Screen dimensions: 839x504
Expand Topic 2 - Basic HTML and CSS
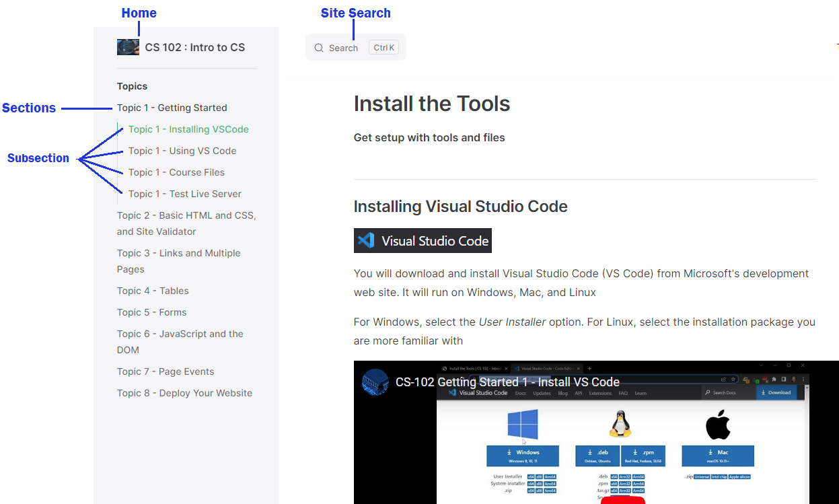click(x=186, y=223)
